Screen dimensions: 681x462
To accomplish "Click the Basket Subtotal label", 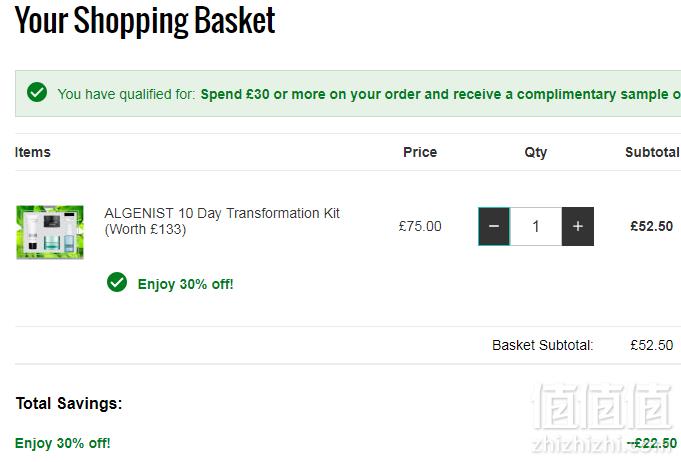I will click(x=542, y=345).
